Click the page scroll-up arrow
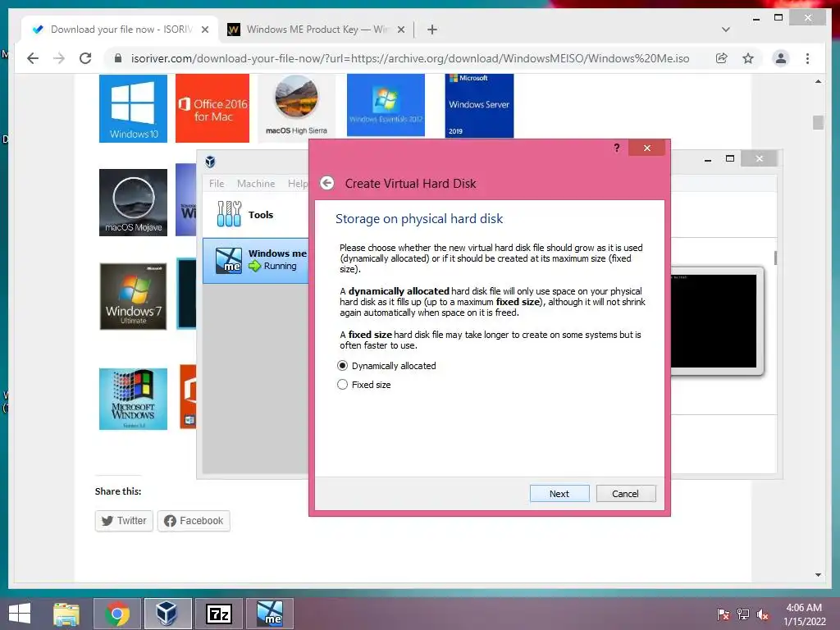 (818, 81)
